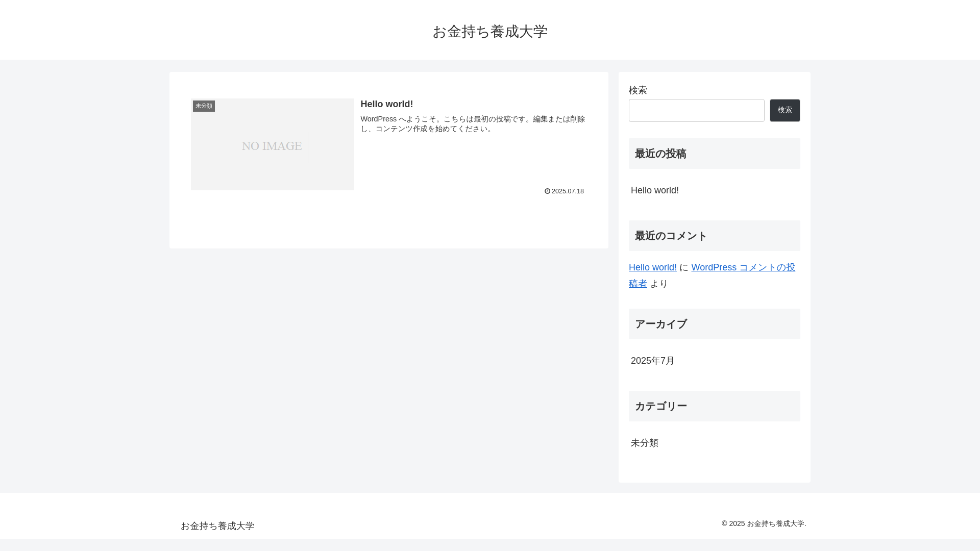Image resolution: width=980 pixels, height=551 pixels.
Task: Click the 最近のコメント widget heading
Action: point(715,236)
